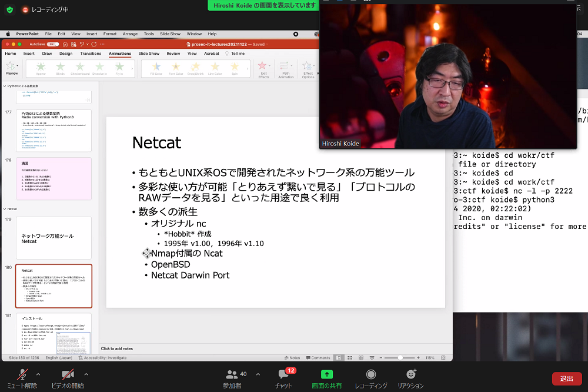Open the Home ribbon tab
The height and width of the screenshot is (392, 588).
coord(11,54)
